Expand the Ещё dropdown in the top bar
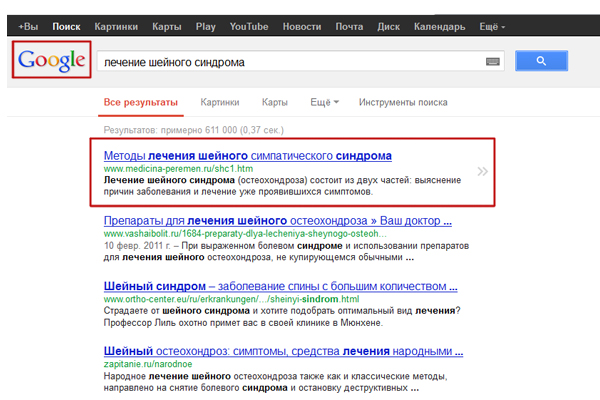The height and width of the screenshot is (400, 600). (492, 27)
